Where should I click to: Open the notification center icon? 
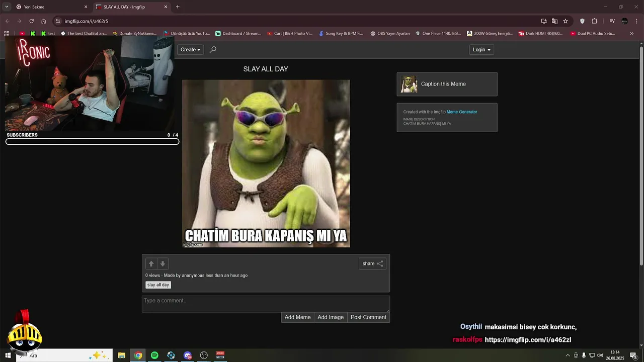tap(633, 355)
